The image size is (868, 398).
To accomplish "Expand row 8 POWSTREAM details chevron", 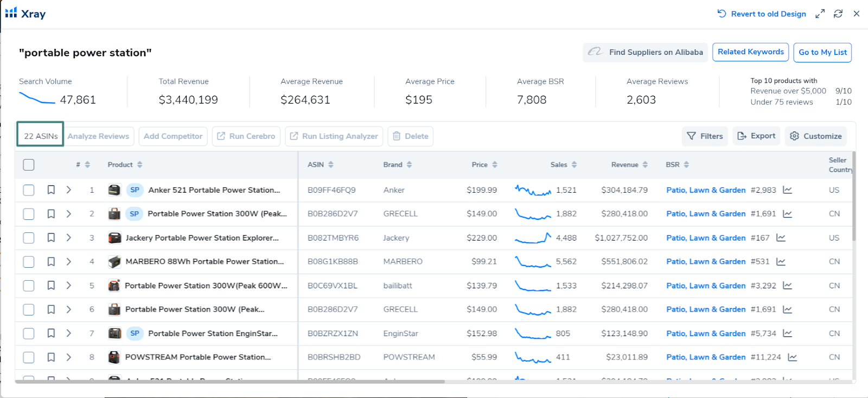I will (x=69, y=357).
